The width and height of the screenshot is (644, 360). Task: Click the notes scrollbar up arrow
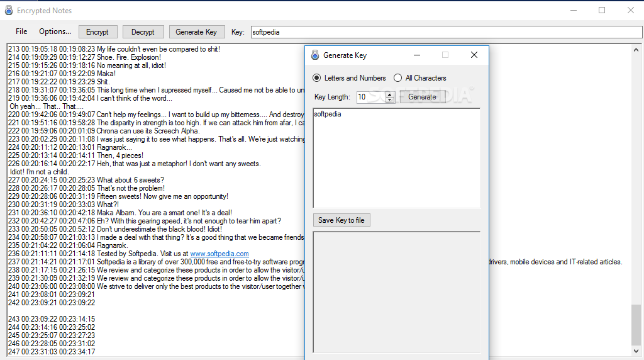636,50
